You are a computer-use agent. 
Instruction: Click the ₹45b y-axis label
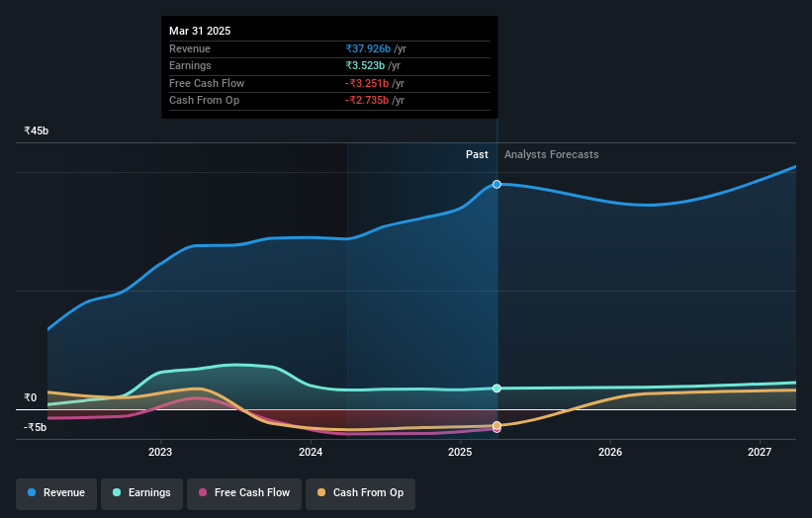click(x=37, y=130)
